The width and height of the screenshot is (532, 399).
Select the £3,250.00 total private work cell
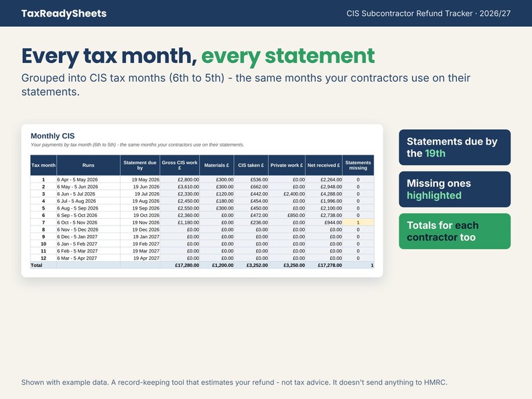pyautogui.click(x=286, y=265)
